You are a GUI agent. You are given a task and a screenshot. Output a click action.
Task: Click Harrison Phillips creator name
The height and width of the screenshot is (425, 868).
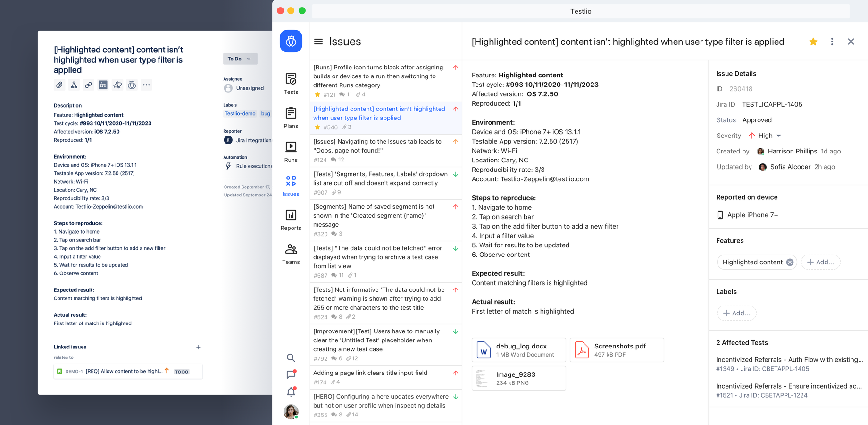792,151
